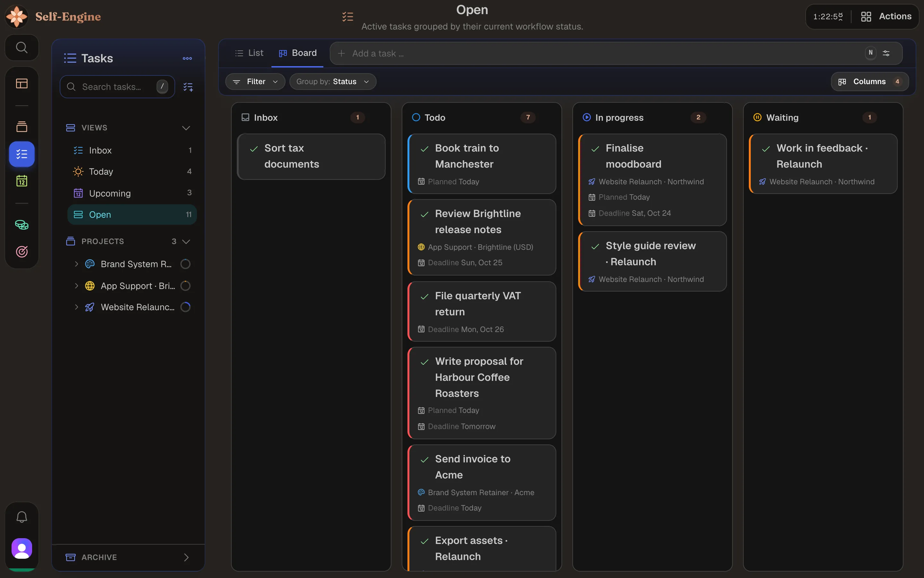Click the Waiting column pause icon
The height and width of the screenshot is (578, 924).
(x=757, y=117)
